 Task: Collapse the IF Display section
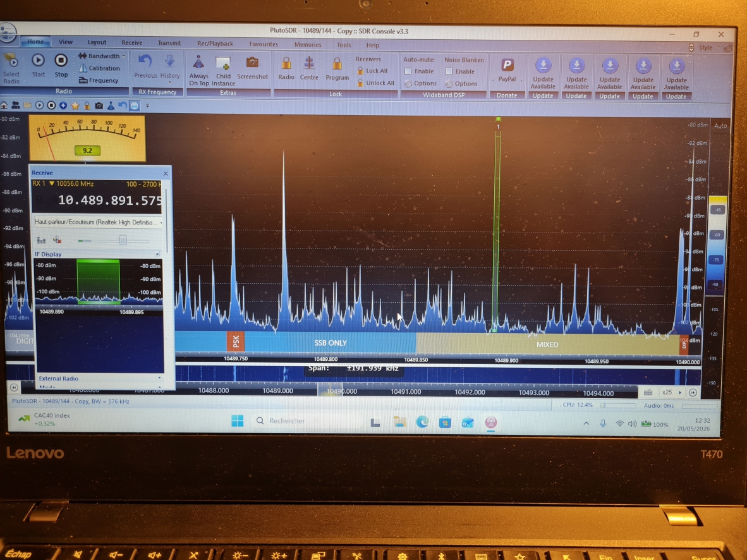(x=157, y=254)
